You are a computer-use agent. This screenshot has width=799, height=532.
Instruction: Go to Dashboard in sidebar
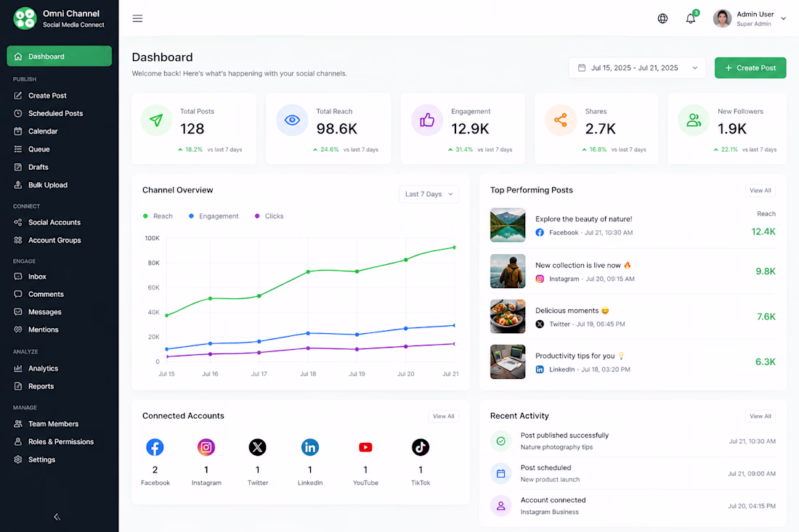[x=59, y=56]
